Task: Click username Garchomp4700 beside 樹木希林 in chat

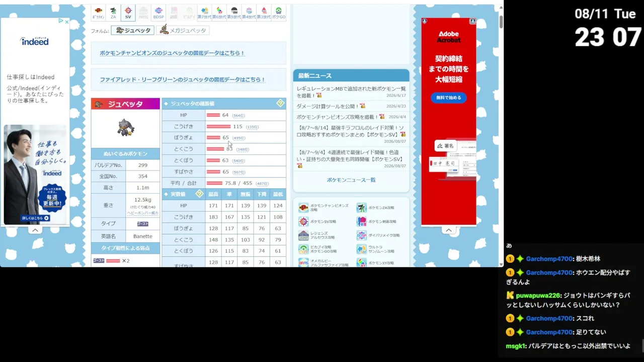Action: (549, 259)
